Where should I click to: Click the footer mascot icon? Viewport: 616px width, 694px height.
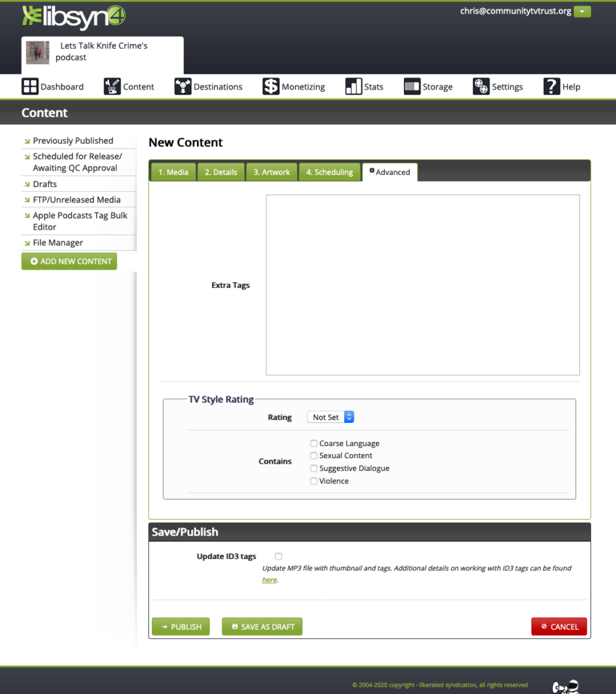[566, 687]
